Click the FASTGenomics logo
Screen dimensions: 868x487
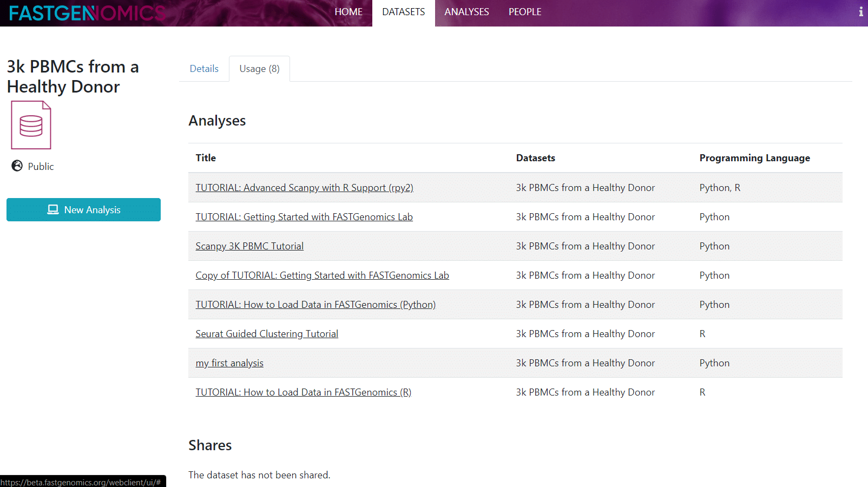[87, 13]
